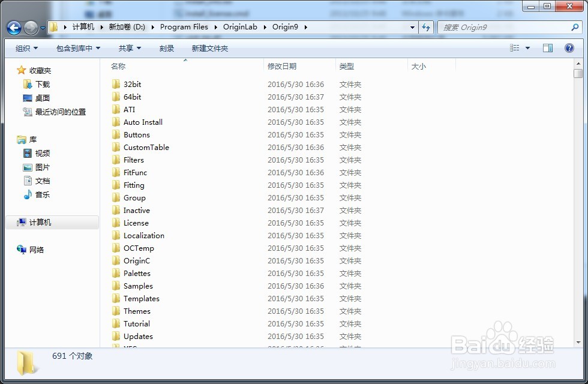The image size is (588, 384).
Task: Open the address bar history dropdown arrow
Action: tap(412, 28)
